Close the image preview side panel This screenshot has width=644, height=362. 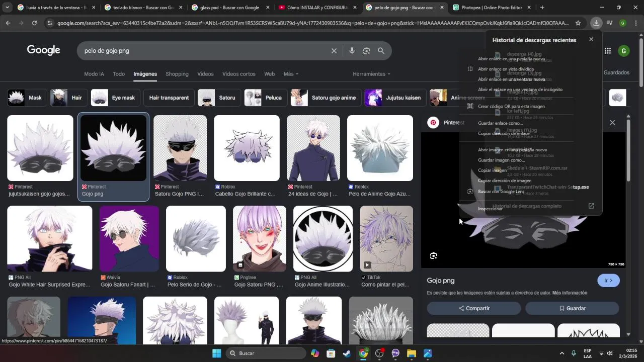pos(612,123)
